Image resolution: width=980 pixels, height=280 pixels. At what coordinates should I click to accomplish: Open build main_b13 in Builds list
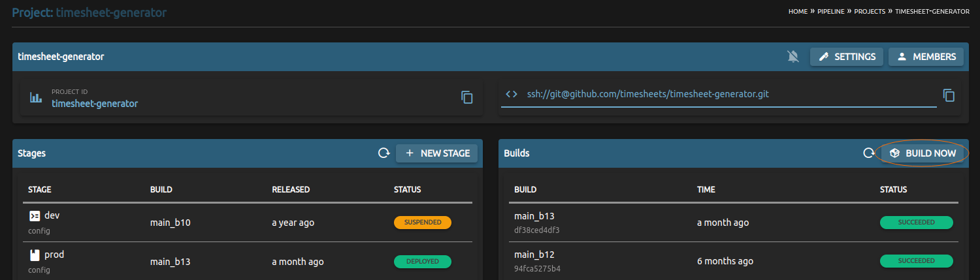[x=534, y=216]
